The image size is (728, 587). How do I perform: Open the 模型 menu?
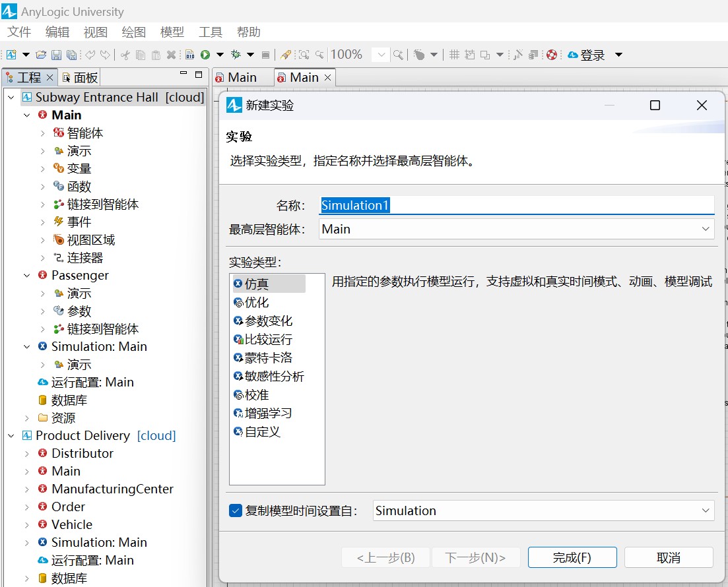[x=172, y=32]
